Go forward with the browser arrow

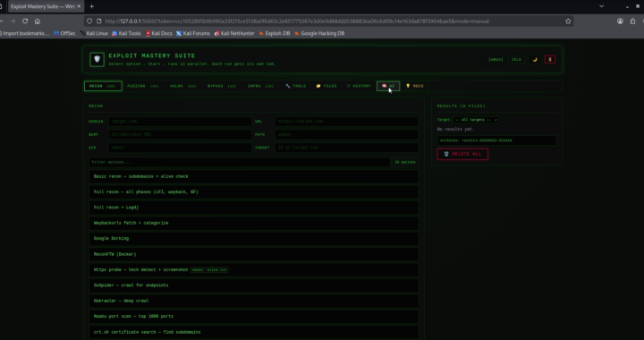[x=13, y=21]
